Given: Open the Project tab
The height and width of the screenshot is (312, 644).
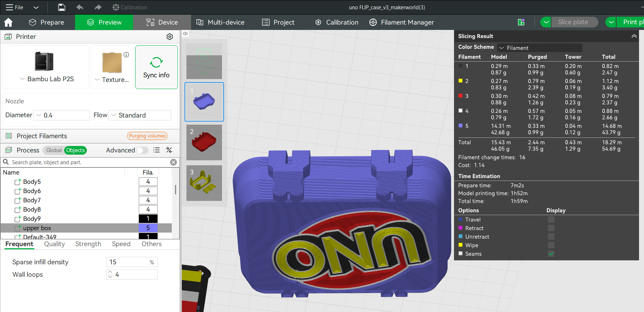Looking at the screenshot, I should 278,22.
